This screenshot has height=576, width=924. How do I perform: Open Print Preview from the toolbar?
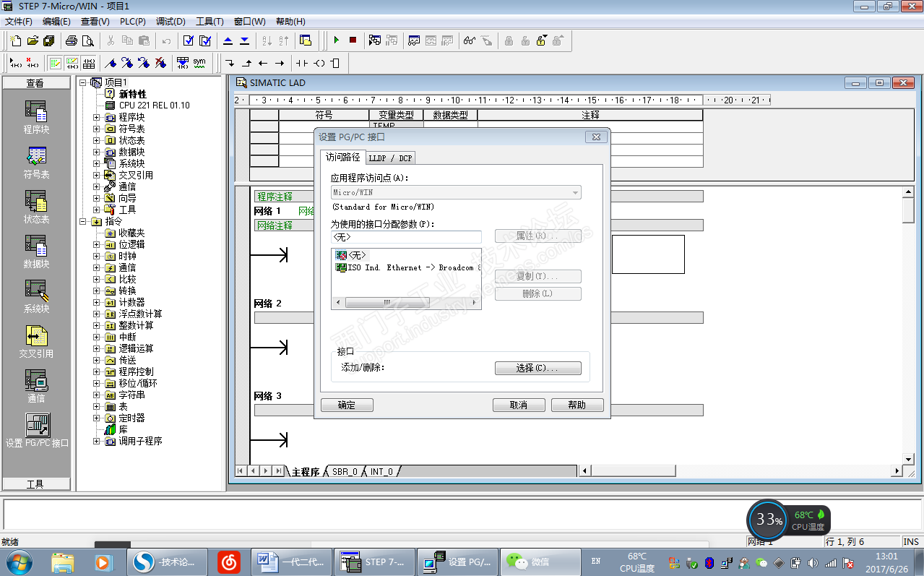tap(88, 40)
